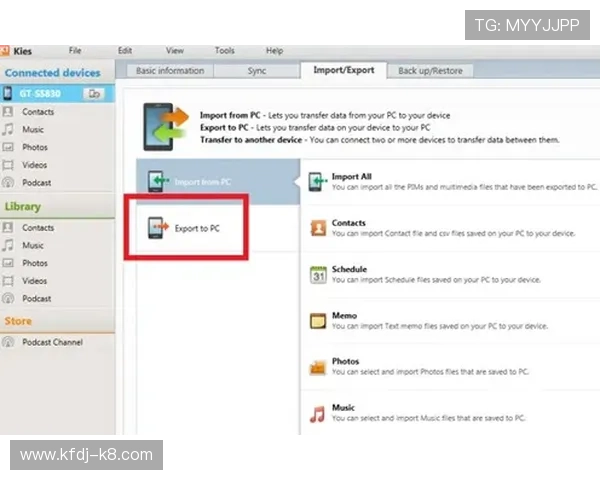600x480 pixels.
Task: Open Podcast Channel in the Store section
Action: [x=52, y=342]
